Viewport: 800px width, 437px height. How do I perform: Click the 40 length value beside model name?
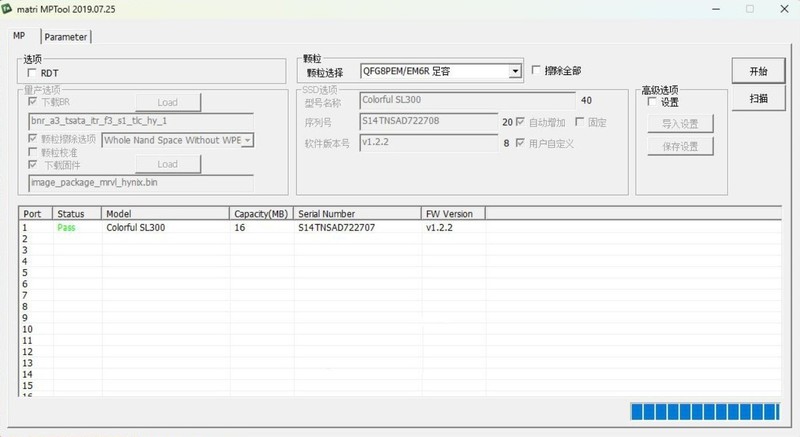(x=586, y=100)
